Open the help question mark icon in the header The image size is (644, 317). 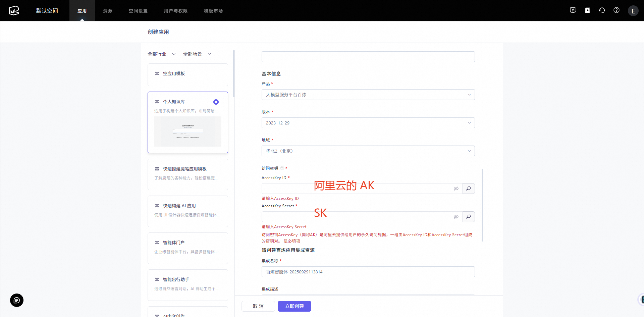(x=616, y=10)
